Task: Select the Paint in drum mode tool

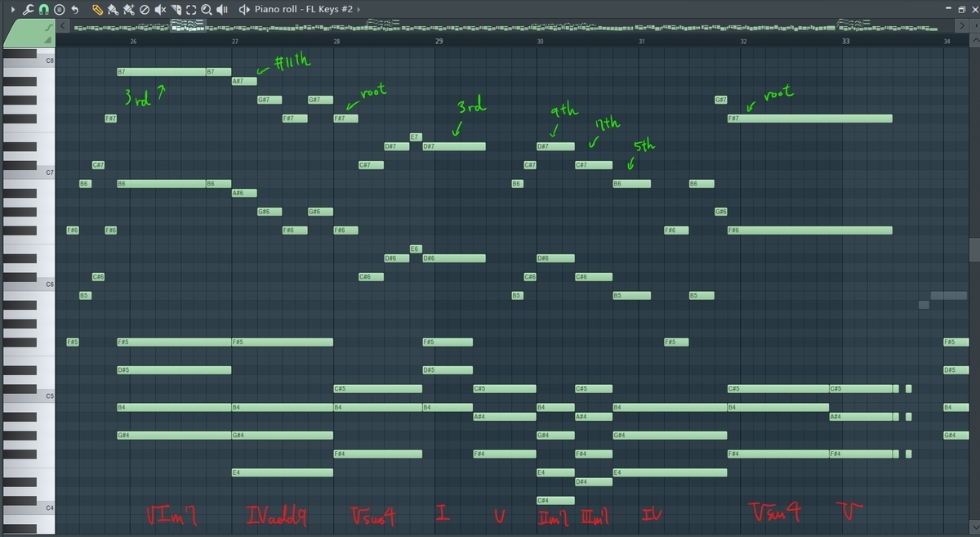Action: pyautogui.click(x=129, y=10)
